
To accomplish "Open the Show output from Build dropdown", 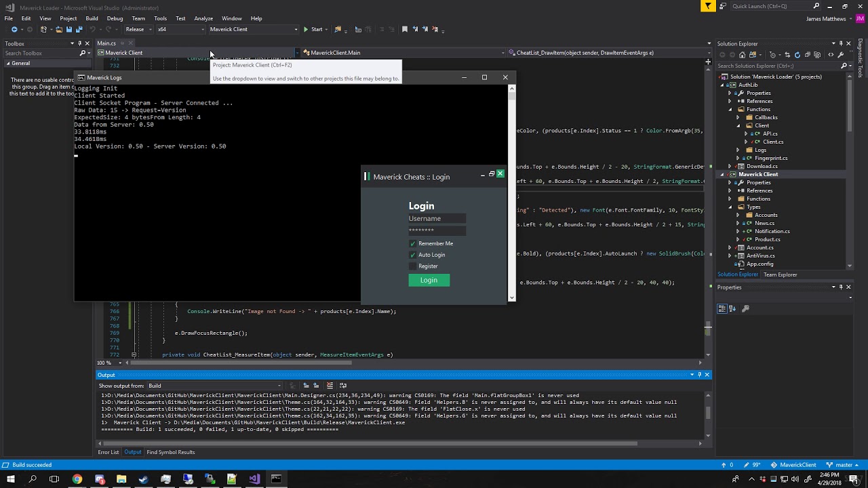I will pos(214,386).
